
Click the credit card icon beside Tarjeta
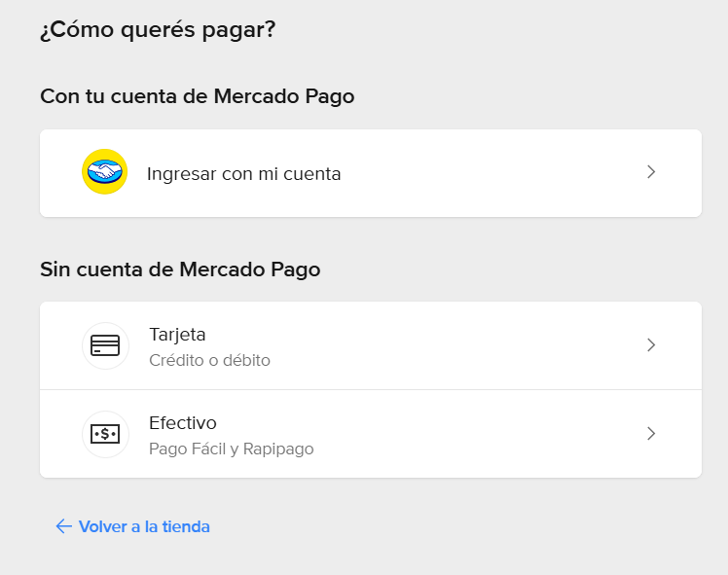[105, 345]
